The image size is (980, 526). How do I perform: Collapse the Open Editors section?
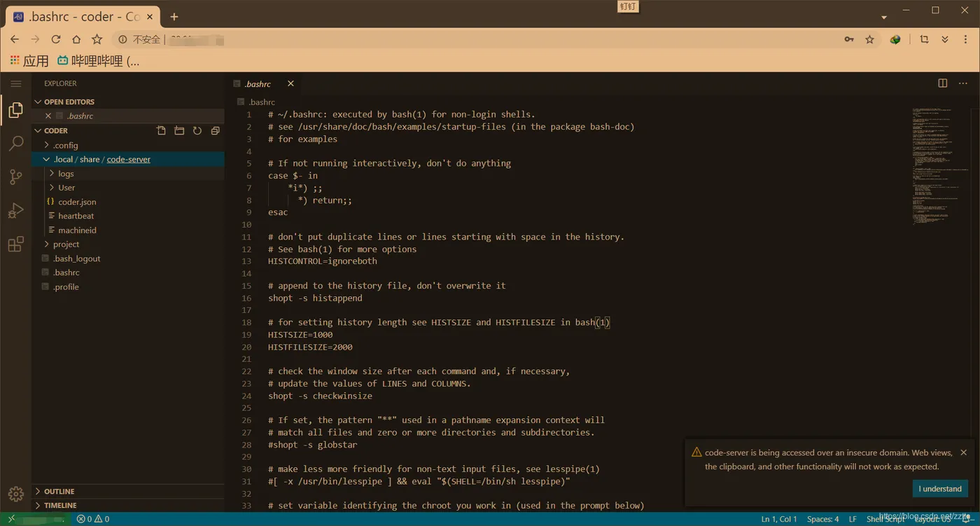pos(128,102)
